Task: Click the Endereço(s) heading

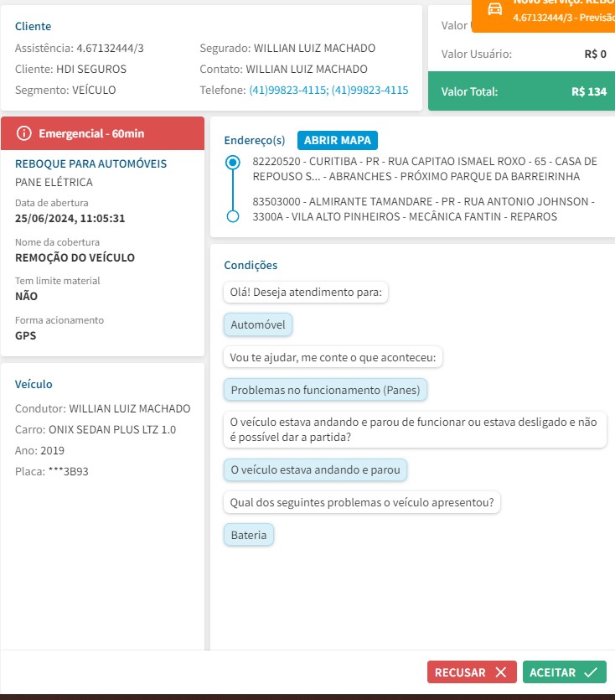Action: (x=255, y=140)
